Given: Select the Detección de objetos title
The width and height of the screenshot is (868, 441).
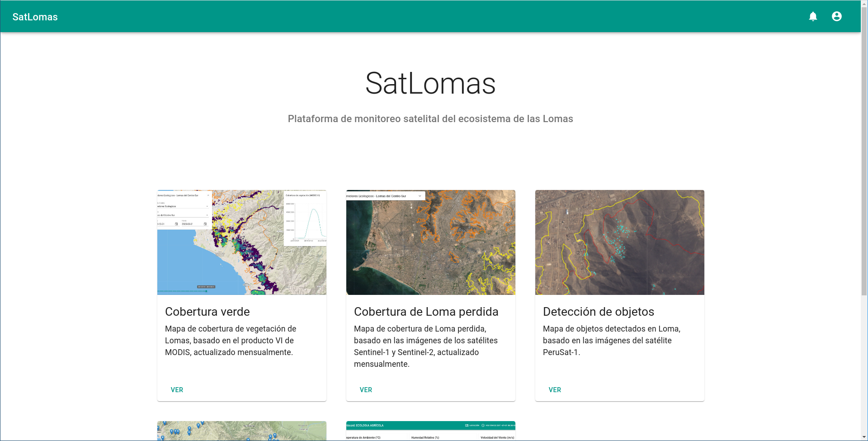Looking at the screenshot, I should click(599, 312).
